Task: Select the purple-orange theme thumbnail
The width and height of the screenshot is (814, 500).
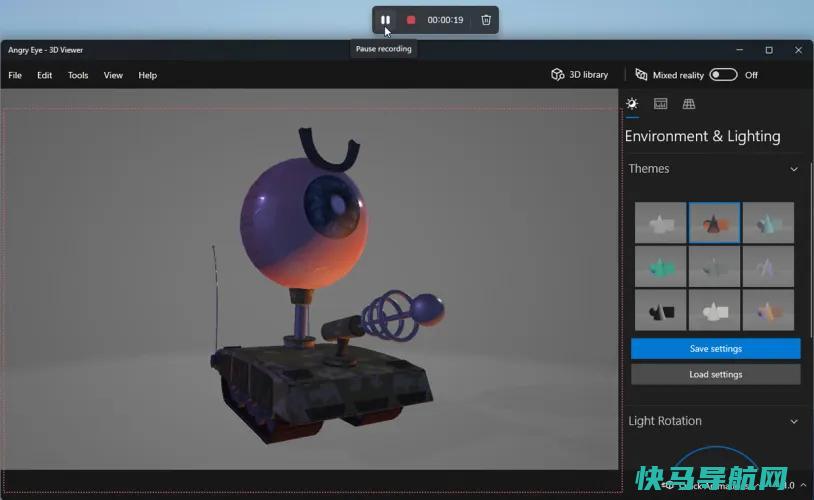Action: point(768,310)
